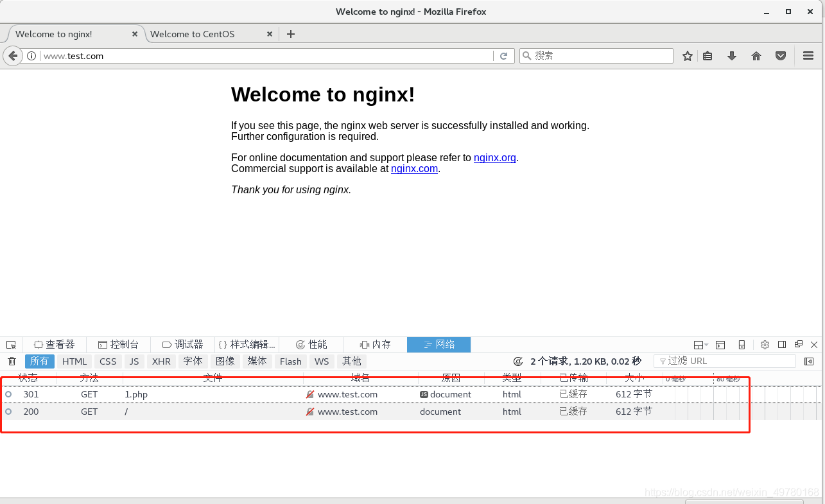Screen dimensions: 825x504
Task: Go to the Firefox home page icon
Action: [756, 56]
